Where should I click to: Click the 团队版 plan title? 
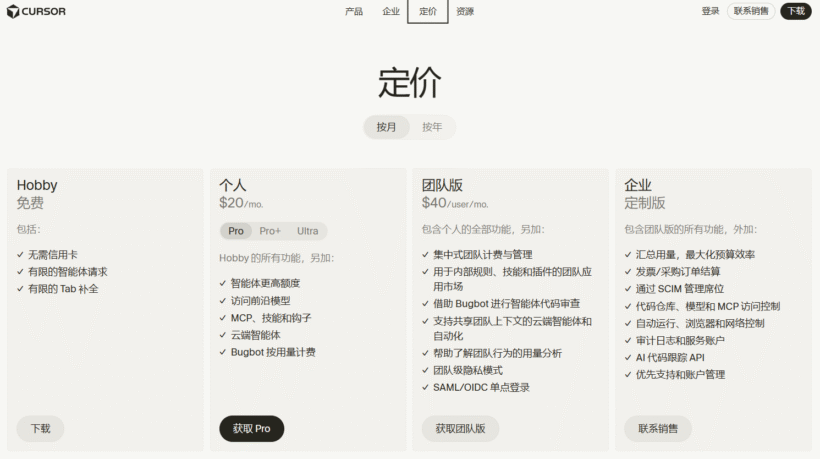click(x=442, y=185)
